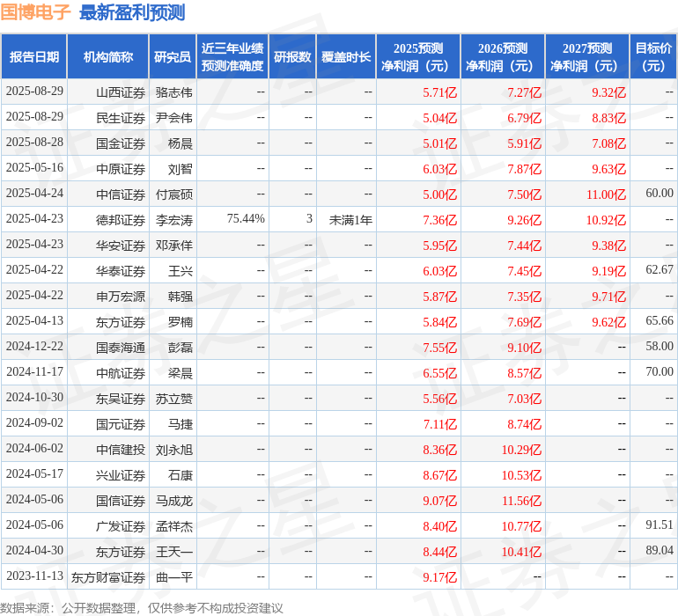678x616 pixels.
Task: Select the 目标价 column header
Action: [x=653, y=57]
